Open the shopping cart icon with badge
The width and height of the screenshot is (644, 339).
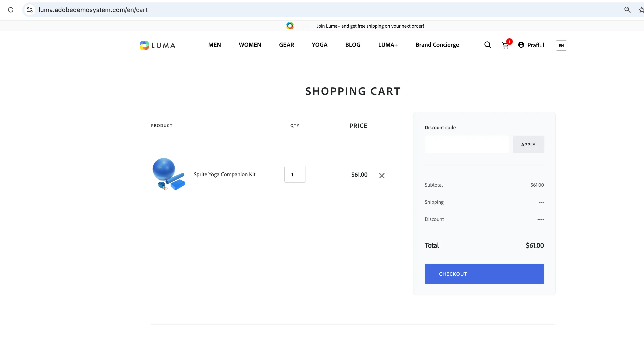pyautogui.click(x=506, y=45)
